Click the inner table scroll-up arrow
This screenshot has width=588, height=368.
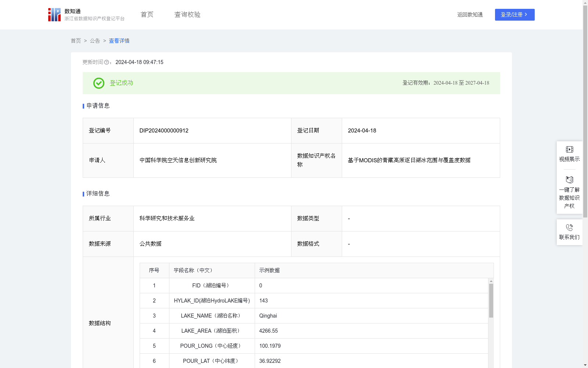coord(491,281)
